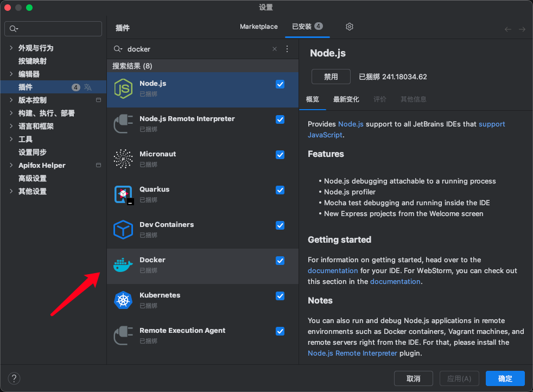Open the plugin search options menu

pos(287,49)
